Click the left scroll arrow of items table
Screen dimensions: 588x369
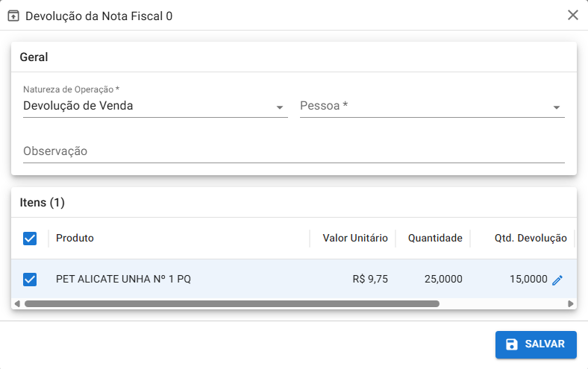[16, 304]
